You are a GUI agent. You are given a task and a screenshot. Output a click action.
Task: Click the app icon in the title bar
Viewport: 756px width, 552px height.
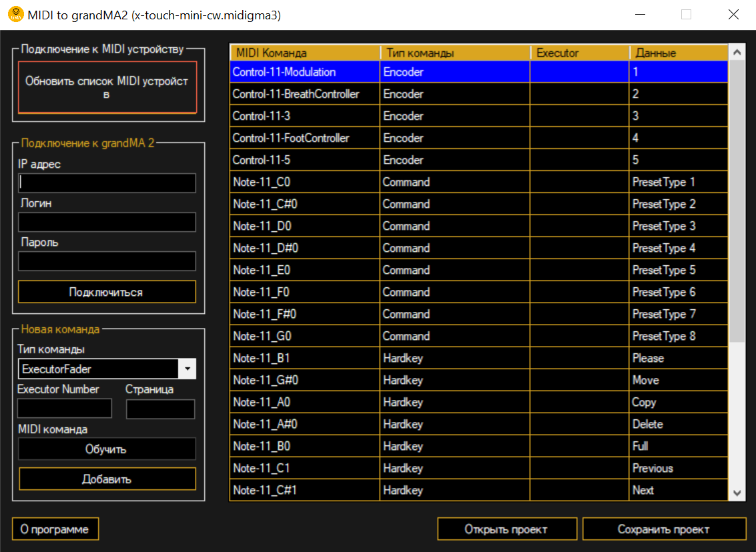click(16, 15)
